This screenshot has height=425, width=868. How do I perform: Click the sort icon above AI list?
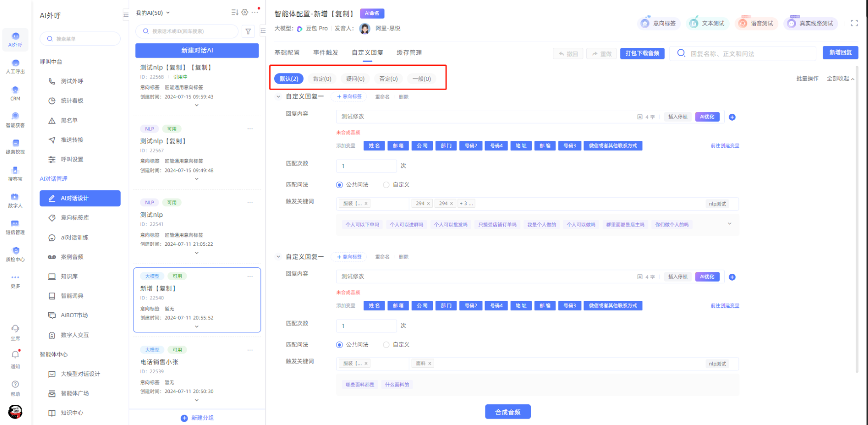[x=235, y=12]
